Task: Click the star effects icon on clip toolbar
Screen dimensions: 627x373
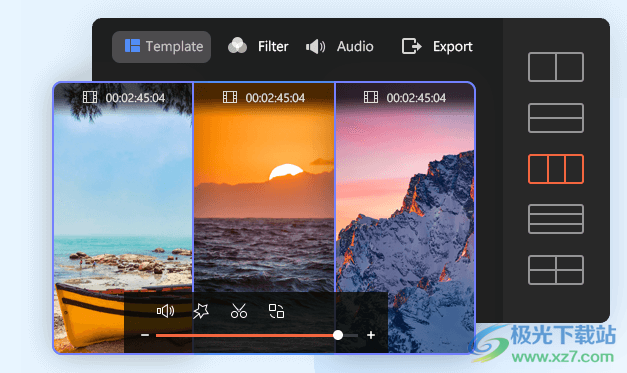Action: [x=201, y=311]
